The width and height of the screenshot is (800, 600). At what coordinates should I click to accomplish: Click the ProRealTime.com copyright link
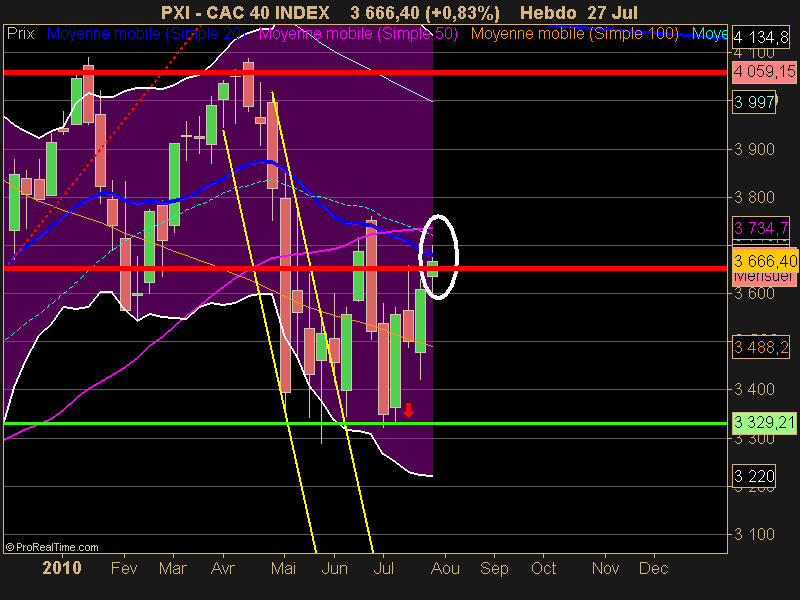pos(52,547)
